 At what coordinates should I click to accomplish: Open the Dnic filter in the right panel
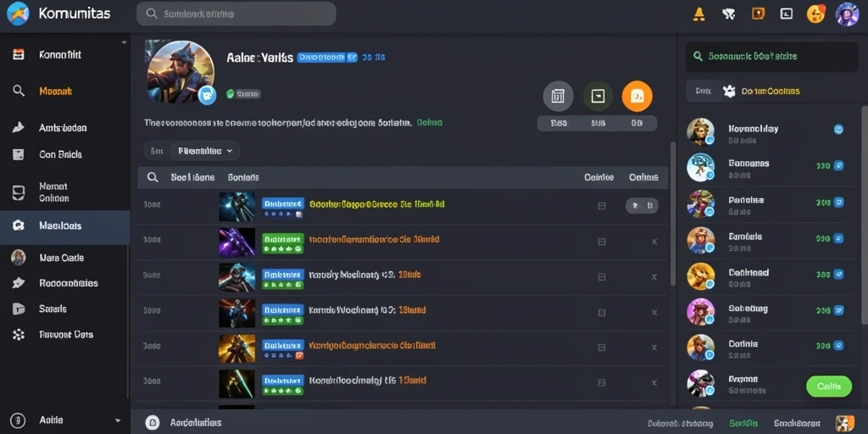point(704,92)
